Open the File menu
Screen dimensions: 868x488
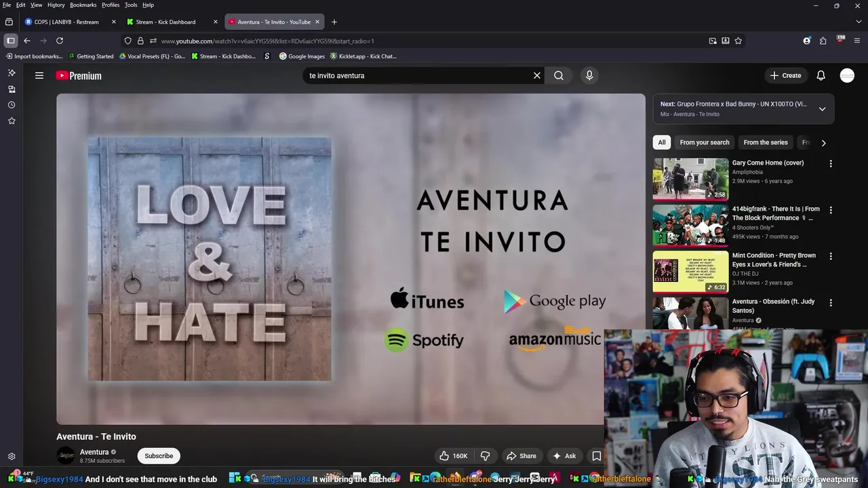[x=7, y=5]
